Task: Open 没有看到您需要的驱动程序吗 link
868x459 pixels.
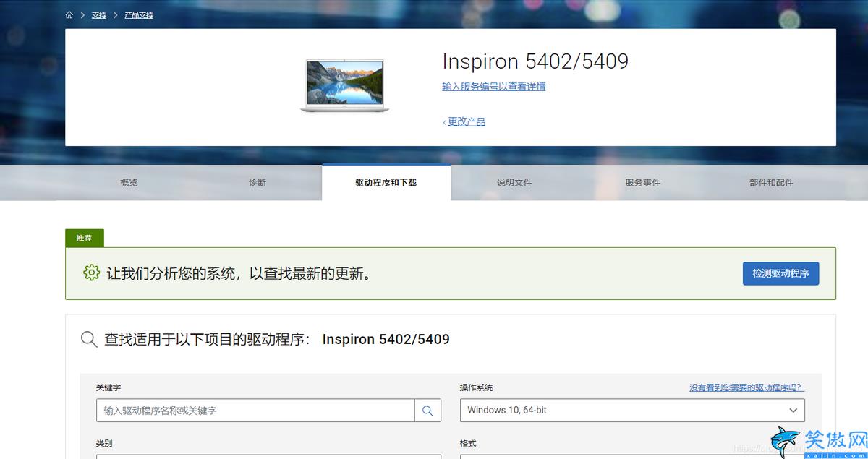Action: tap(746, 388)
